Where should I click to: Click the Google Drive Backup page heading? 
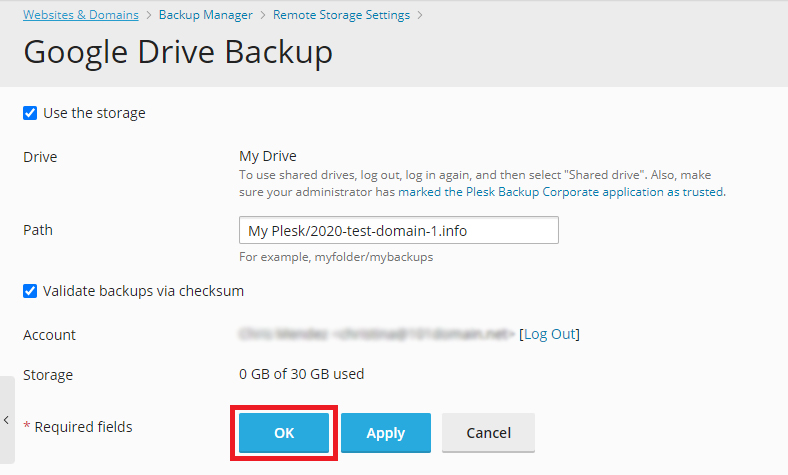tap(178, 53)
